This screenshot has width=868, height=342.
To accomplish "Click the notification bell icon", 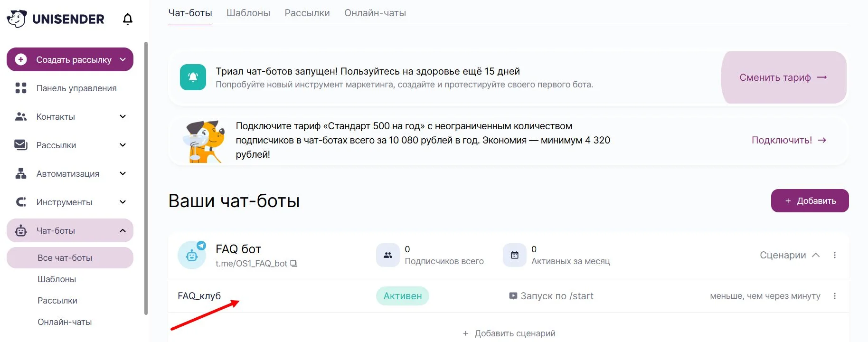I will (x=128, y=19).
